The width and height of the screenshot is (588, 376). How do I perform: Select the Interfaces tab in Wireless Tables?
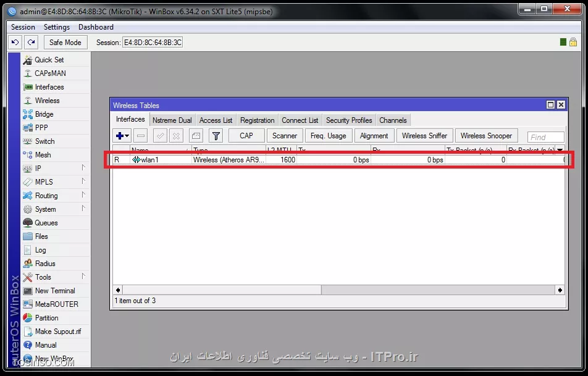130,119
